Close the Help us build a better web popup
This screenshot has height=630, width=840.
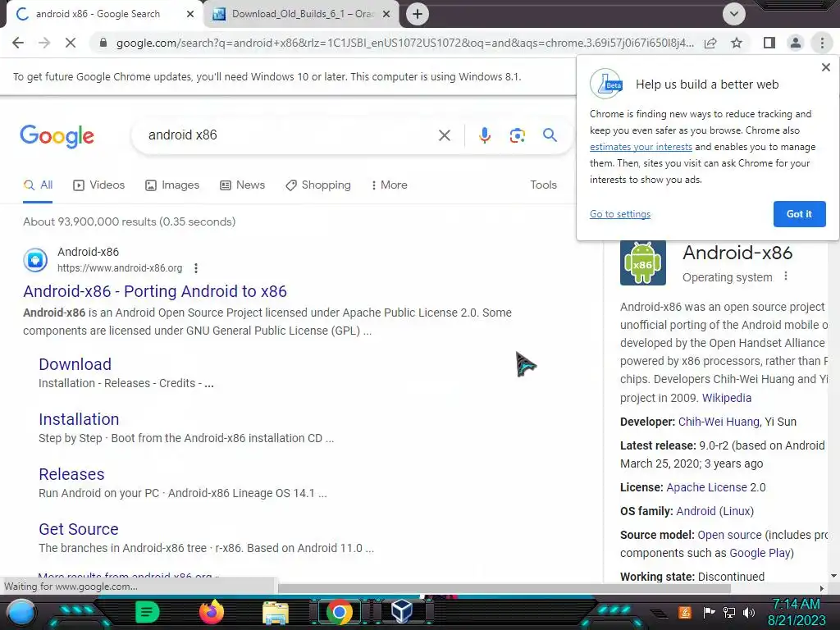tap(825, 67)
